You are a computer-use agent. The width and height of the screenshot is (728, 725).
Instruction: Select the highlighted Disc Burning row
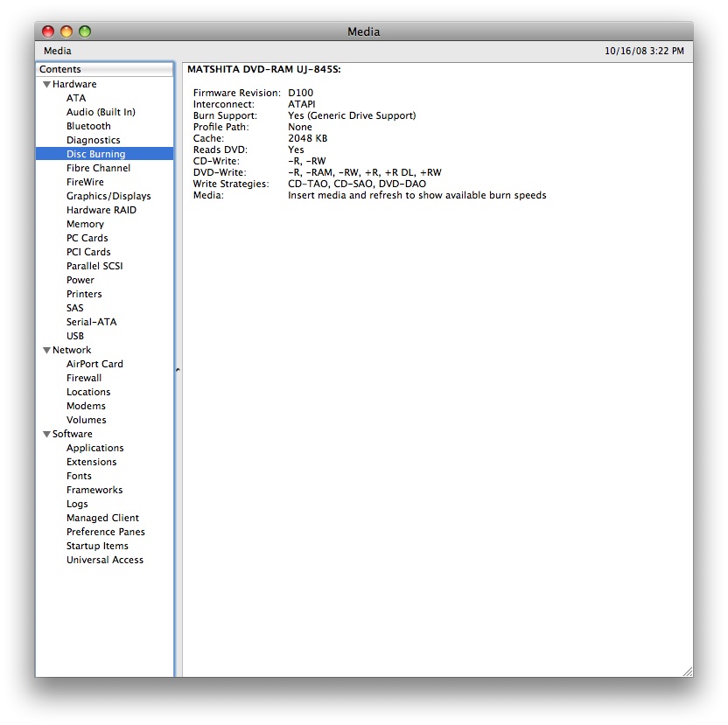click(x=104, y=154)
